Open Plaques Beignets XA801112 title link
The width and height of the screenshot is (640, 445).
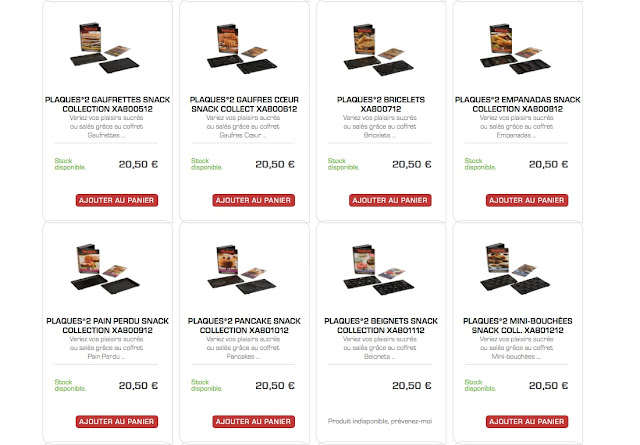(x=381, y=325)
